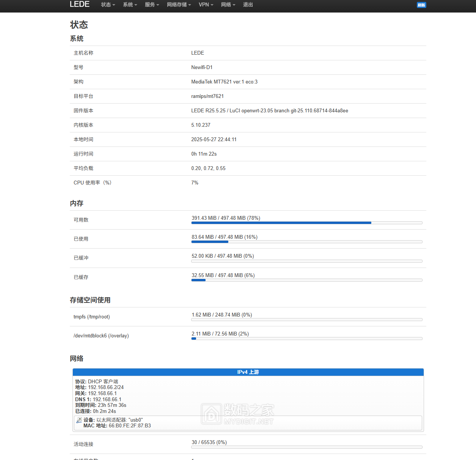Image resolution: width=476 pixels, height=460 pixels.
Task: Click the 存储空间使用 section heading
Action: pyautogui.click(x=90, y=300)
